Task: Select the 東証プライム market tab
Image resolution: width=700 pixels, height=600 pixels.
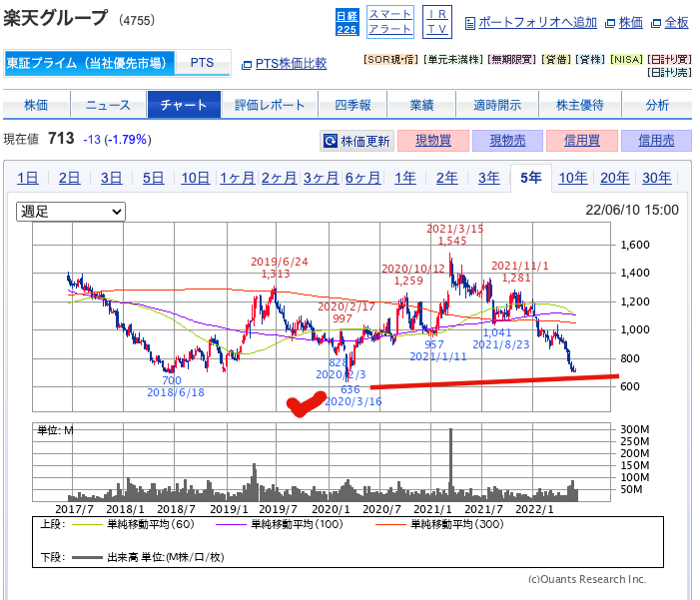Action: (89, 63)
